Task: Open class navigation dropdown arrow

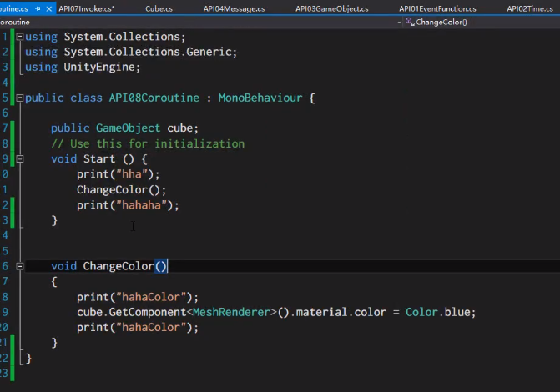Action: coord(399,23)
